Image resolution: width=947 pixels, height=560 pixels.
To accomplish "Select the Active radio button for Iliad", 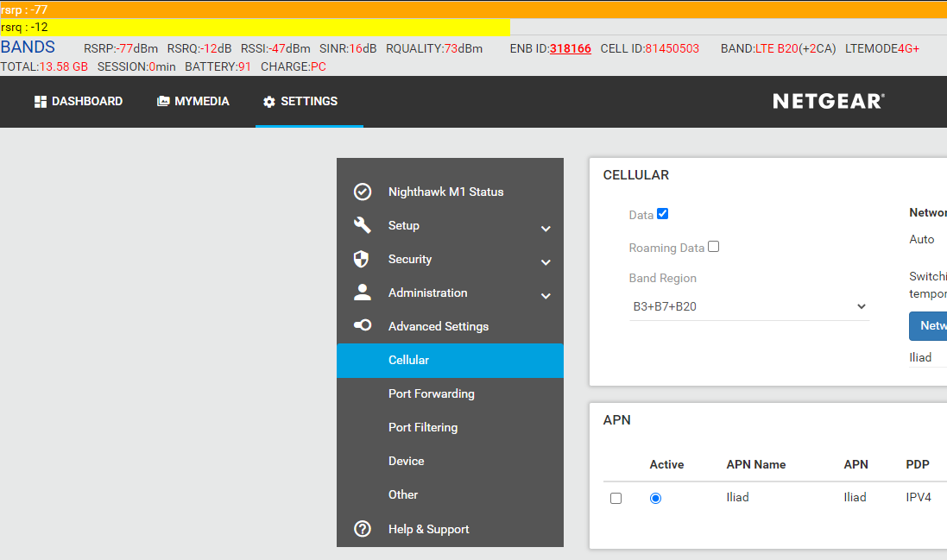I will (655, 499).
